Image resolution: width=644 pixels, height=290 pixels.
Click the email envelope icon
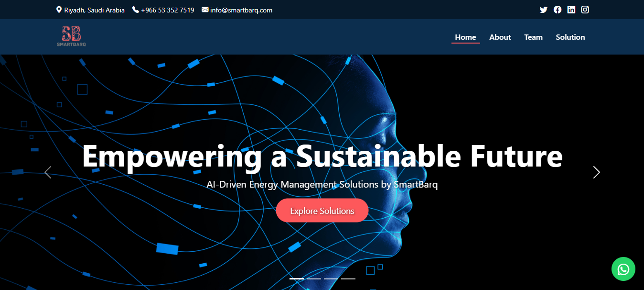205,10
